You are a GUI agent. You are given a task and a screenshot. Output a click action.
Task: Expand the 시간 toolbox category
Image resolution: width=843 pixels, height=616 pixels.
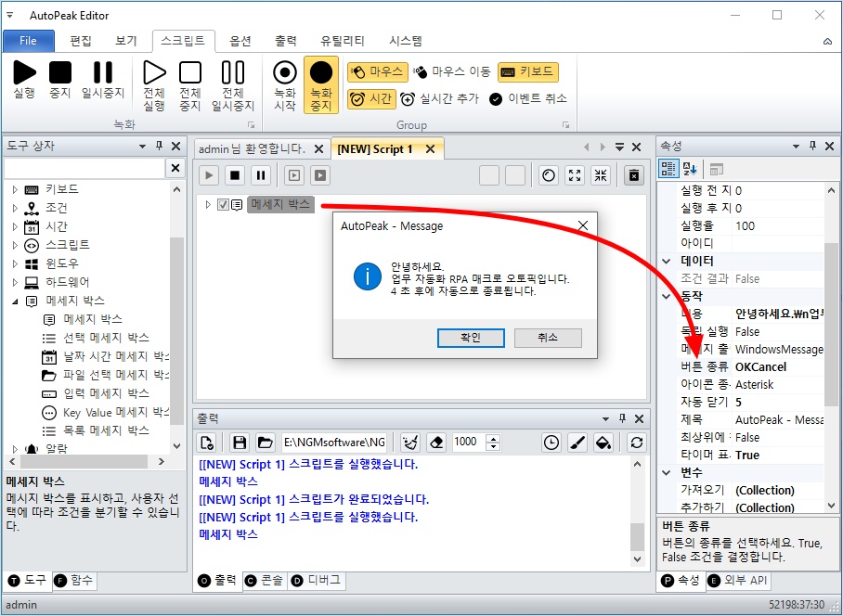point(15,226)
